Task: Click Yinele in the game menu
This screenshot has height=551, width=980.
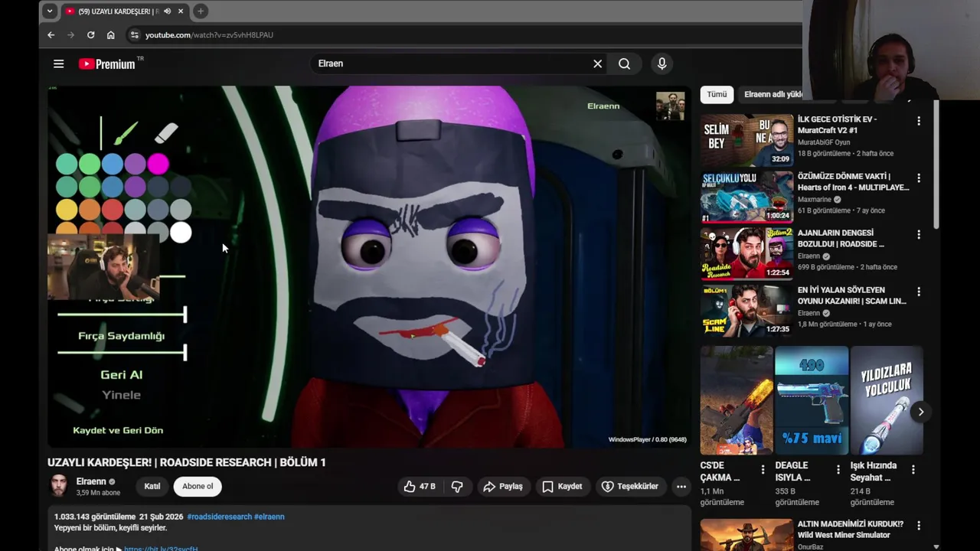Action: [x=121, y=395]
